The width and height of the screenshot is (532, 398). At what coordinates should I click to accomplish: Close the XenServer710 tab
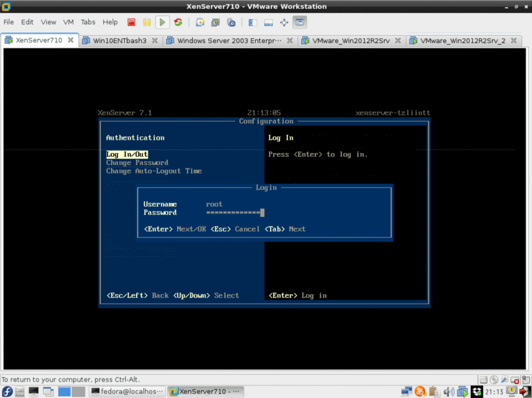click(71, 40)
